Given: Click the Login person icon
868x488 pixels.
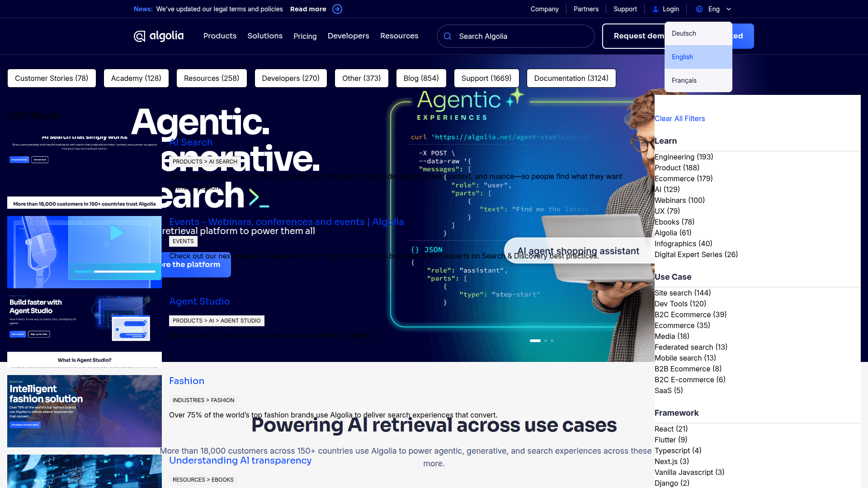Looking at the screenshot, I should (x=656, y=9).
